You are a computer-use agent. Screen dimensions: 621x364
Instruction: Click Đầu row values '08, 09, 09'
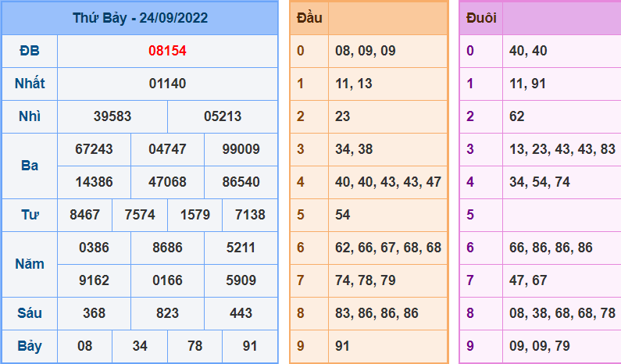(366, 51)
